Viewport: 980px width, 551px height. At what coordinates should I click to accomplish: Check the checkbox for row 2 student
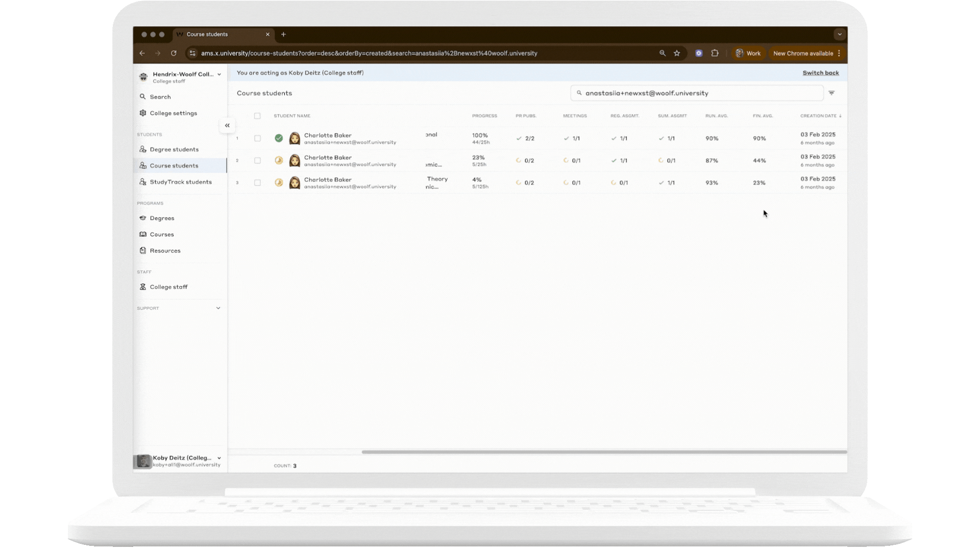[x=257, y=161]
